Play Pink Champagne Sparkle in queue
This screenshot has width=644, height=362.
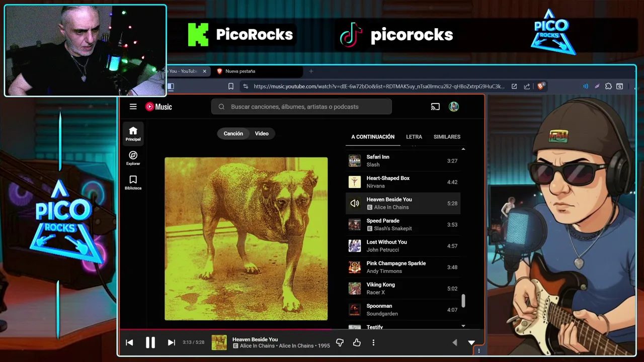pos(403,267)
